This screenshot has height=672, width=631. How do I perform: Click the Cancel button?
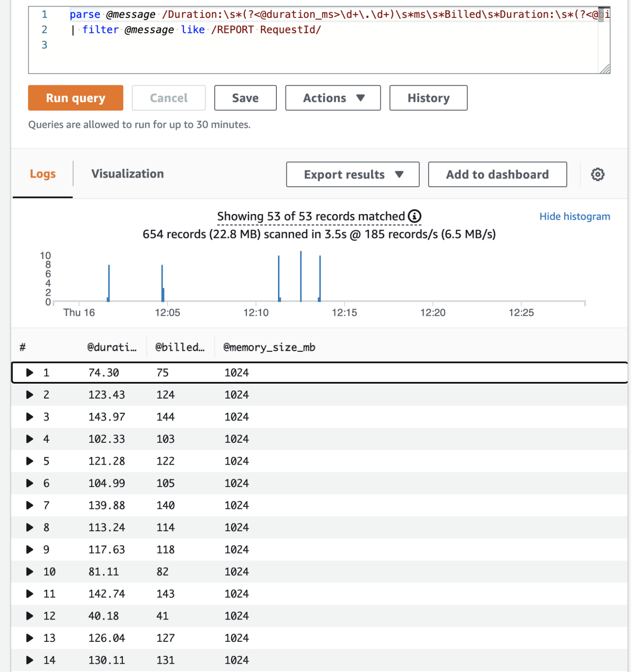pos(168,98)
